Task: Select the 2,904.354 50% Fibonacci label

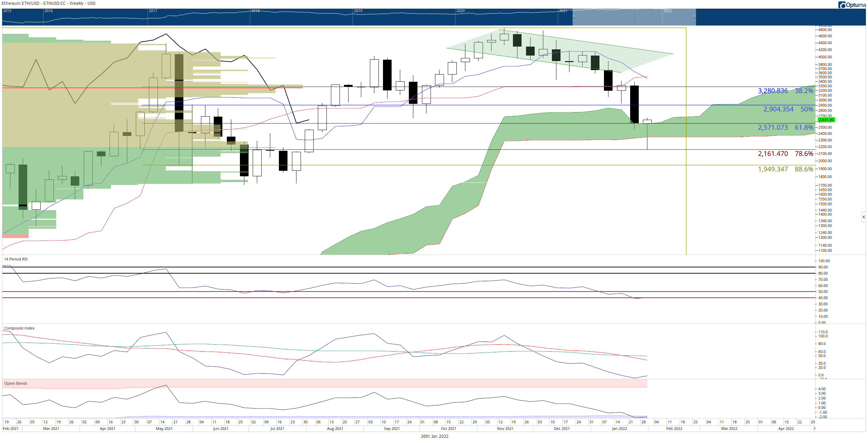Action: click(788, 109)
